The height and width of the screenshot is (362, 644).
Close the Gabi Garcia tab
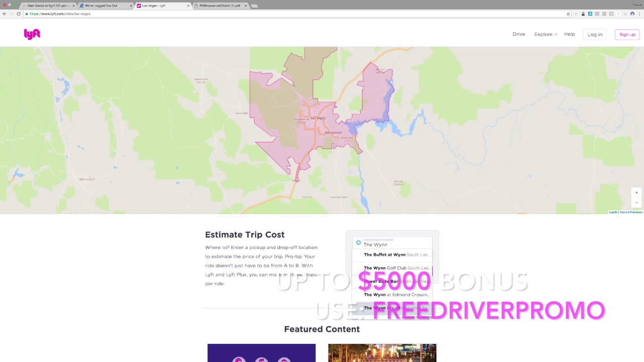click(74, 6)
